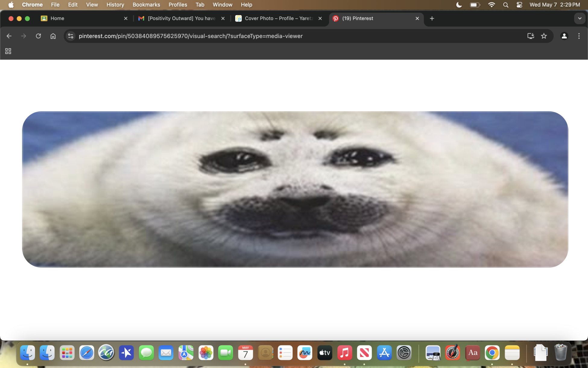Open the History menu
The width and height of the screenshot is (588, 368).
115,5
